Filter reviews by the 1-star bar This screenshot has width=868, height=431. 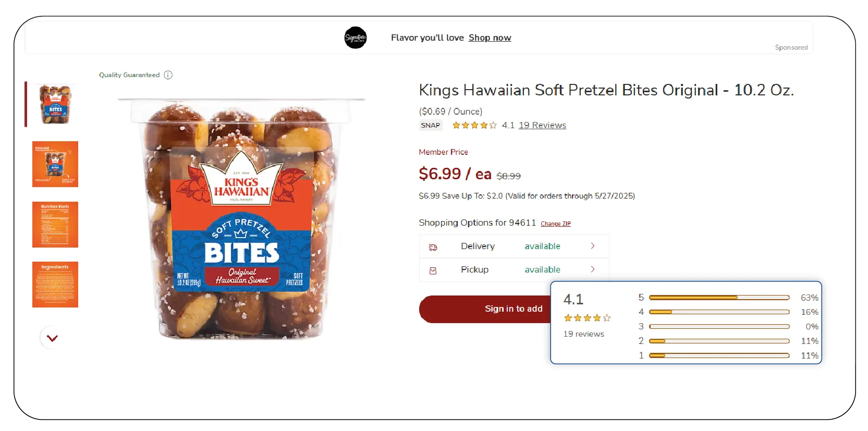point(718,355)
